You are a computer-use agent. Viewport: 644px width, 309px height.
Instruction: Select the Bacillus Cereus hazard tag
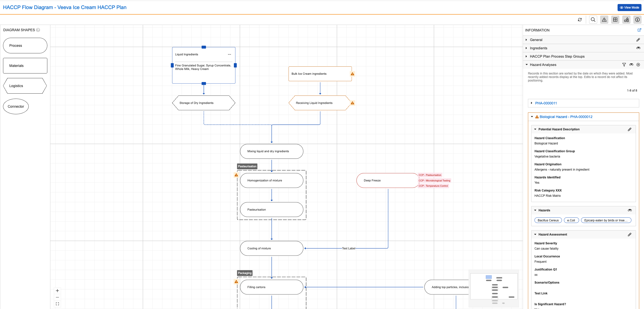click(x=548, y=220)
